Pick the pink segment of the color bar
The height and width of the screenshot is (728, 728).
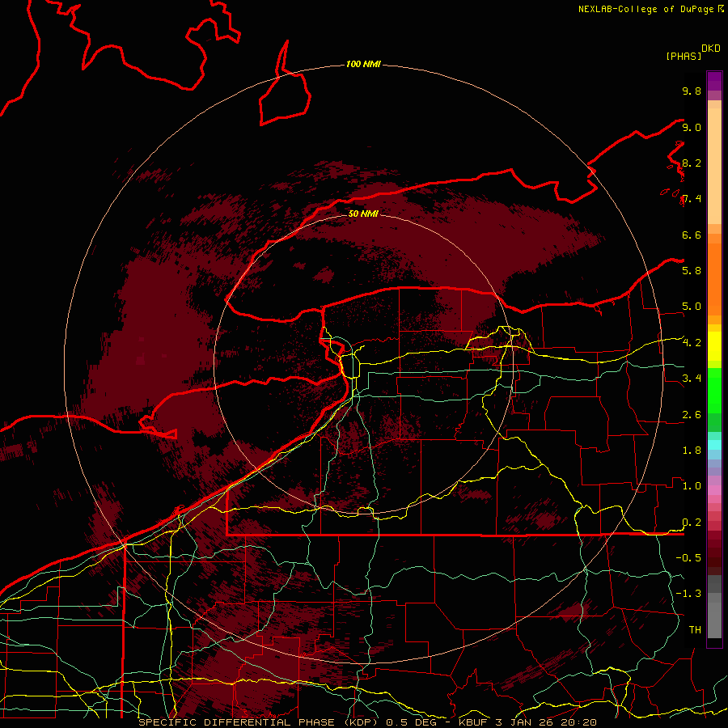pos(714,490)
